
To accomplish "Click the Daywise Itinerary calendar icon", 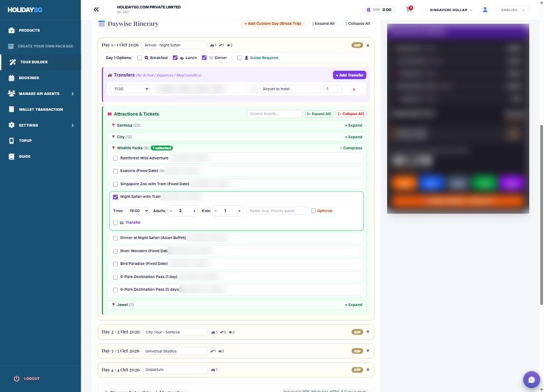I will [x=101, y=24].
